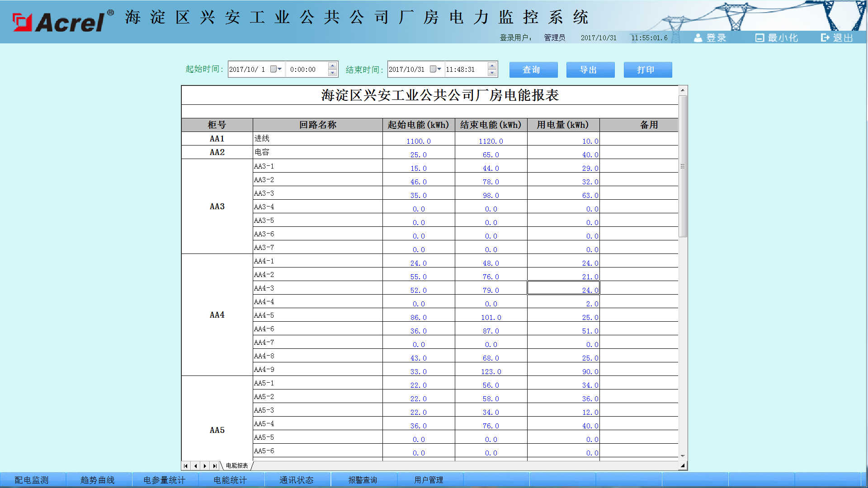Click the AA4-9 circuit name cell

click(318, 369)
